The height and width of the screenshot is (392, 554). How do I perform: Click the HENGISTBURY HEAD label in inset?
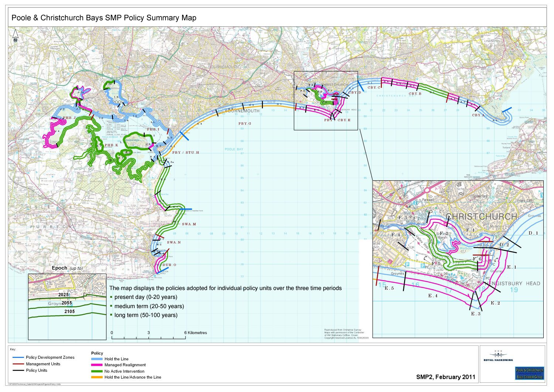click(513, 283)
